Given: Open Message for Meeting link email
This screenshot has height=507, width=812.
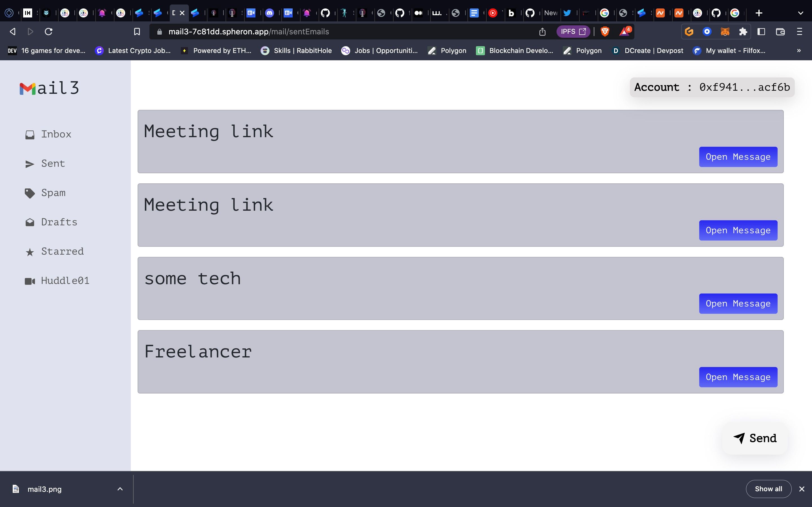Looking at the screenshot, I should [738, 157].
